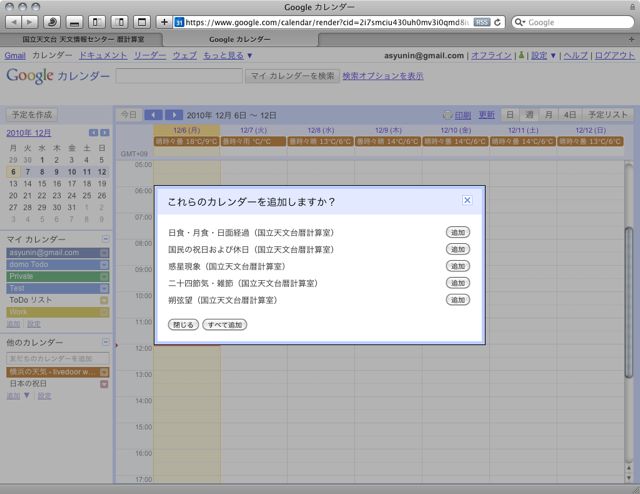The height and width of the screenshot is (494, 640).
Task: Select December 15 in mini calendar
Action: 42,184
